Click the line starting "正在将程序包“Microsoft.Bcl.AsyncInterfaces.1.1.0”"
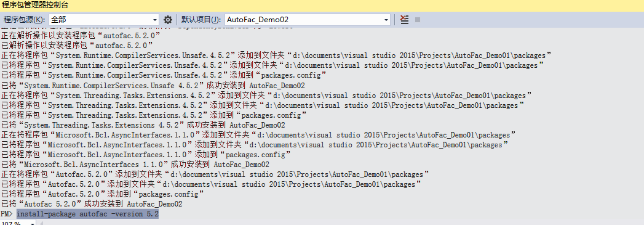Screen dimensions: 644x225 point(258,134)
